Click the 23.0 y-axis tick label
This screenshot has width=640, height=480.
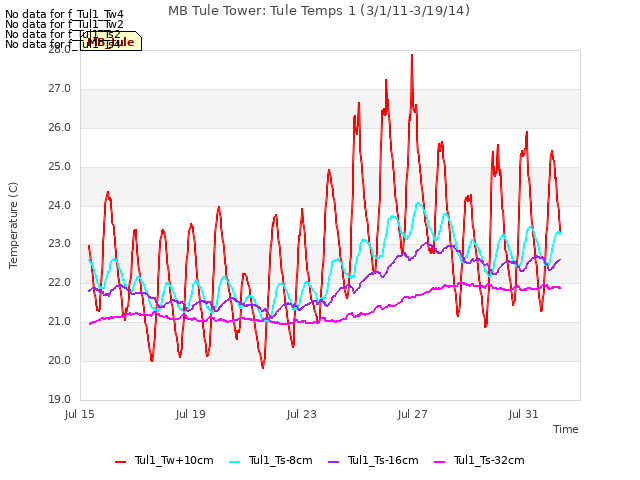60,244
